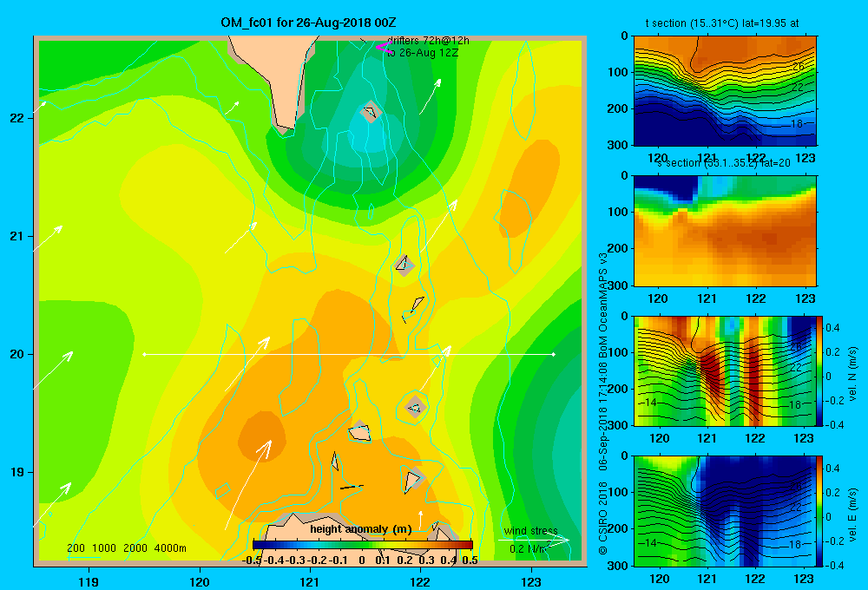Click the main map 119 longitude tick label
This screenshot has height=590, width=868.
89,581
